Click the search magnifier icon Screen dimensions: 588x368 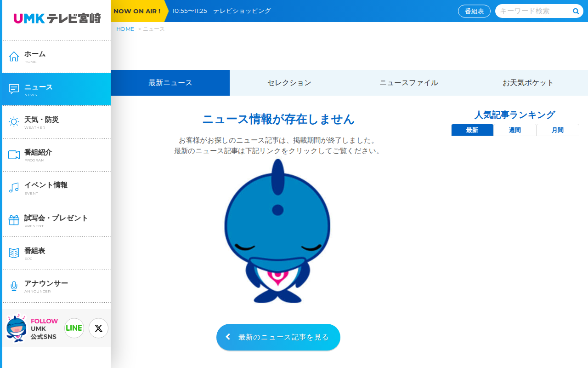pyautogui.click(x=576, y=11)
